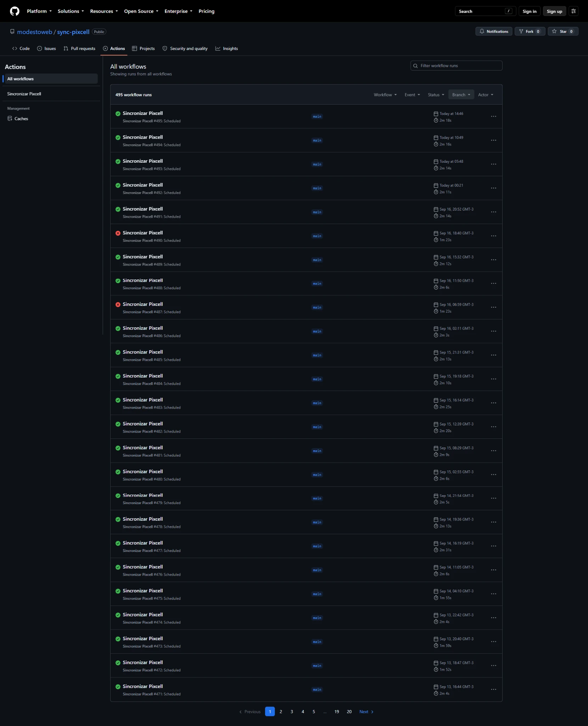Star the sync-pixcell repository
This screenshot has height=726, width=588.
[x=563, y=32]
